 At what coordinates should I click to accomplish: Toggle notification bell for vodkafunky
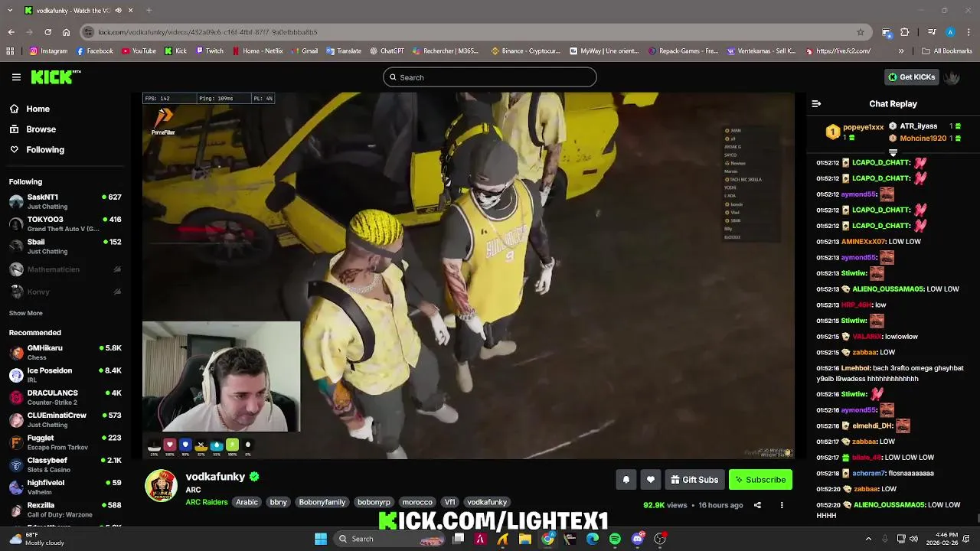(626, 480)
